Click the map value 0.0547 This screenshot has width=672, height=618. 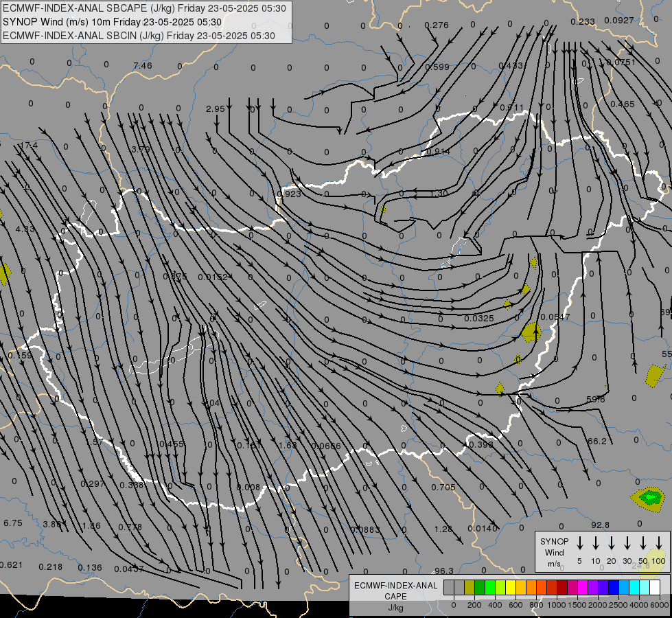(555, 317)
